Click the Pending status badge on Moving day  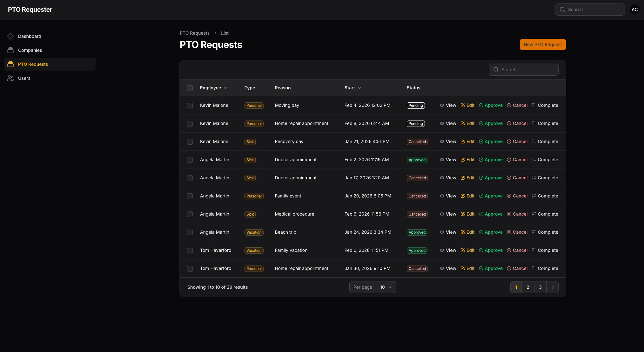416,105
